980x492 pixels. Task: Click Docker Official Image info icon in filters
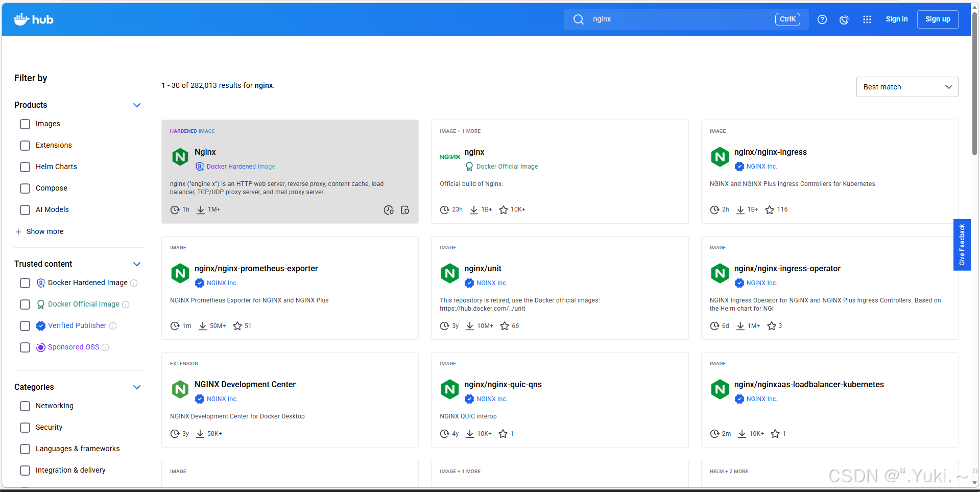point(126,304)
